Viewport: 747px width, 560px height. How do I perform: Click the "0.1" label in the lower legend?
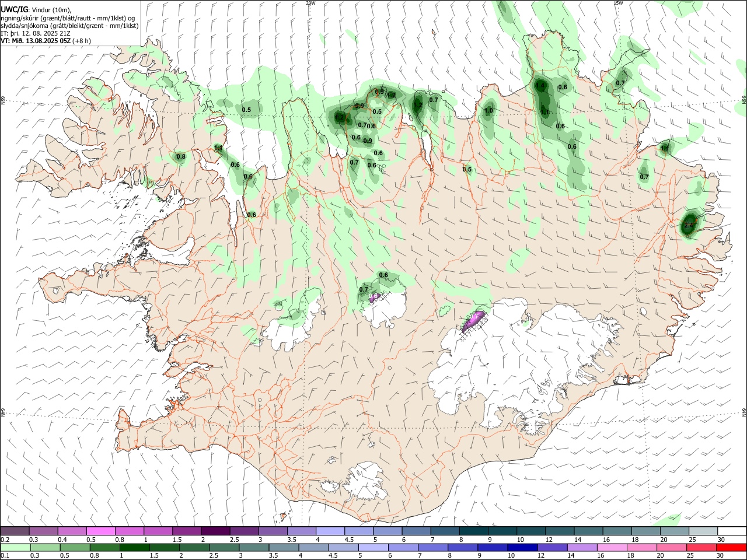[x=6, y=556]
